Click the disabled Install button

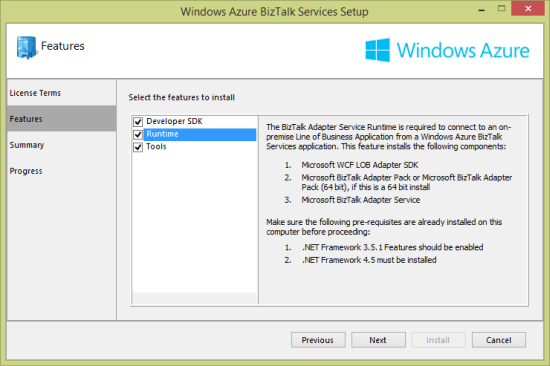[x=438, y=340]
